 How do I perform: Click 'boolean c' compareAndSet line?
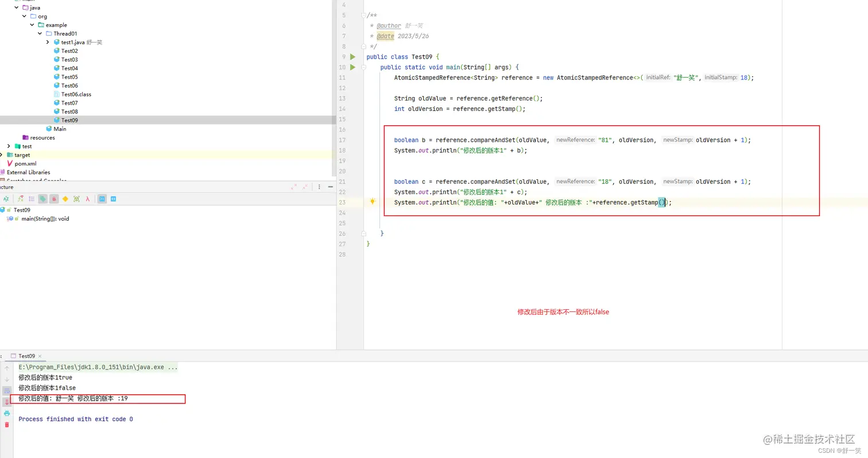tap(572, 181)
